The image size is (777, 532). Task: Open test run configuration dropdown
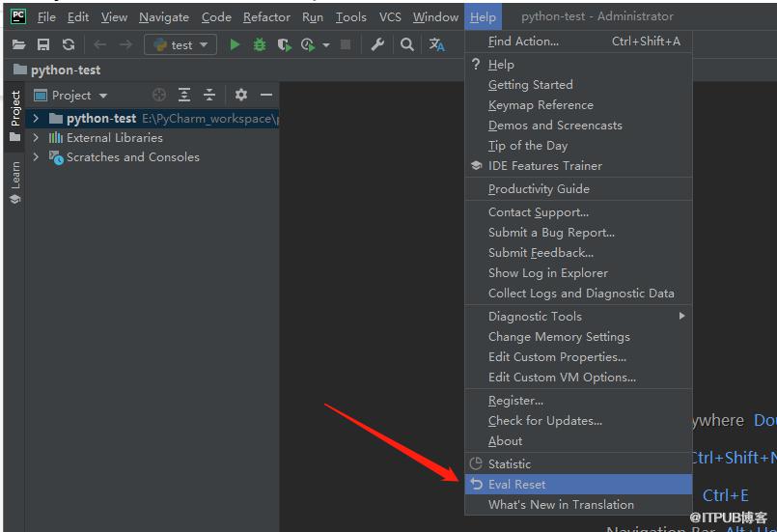coord(180,45)
